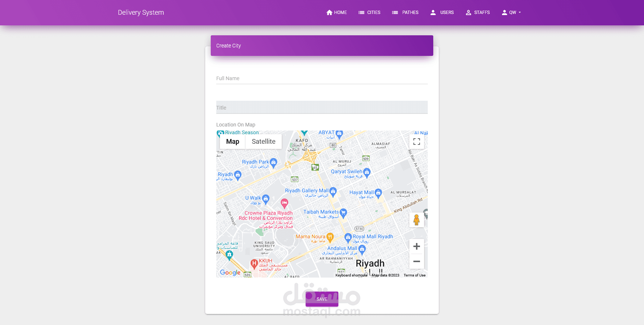The height and width of the screenshot is (325, 644).
Task: Click the King Abdullah Rd label
Action: click(408, 206)
